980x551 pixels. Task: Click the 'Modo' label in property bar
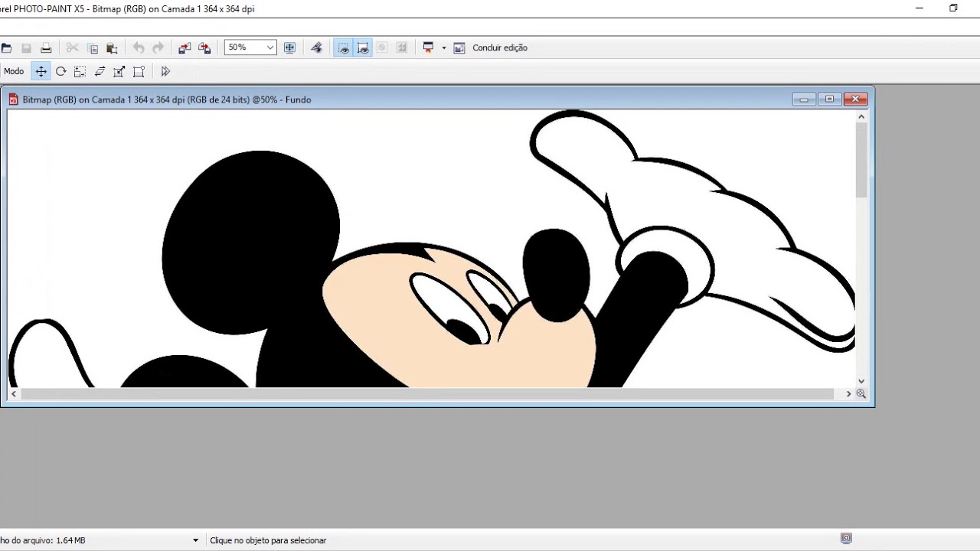pyautogui.click(x=14, y=71)
